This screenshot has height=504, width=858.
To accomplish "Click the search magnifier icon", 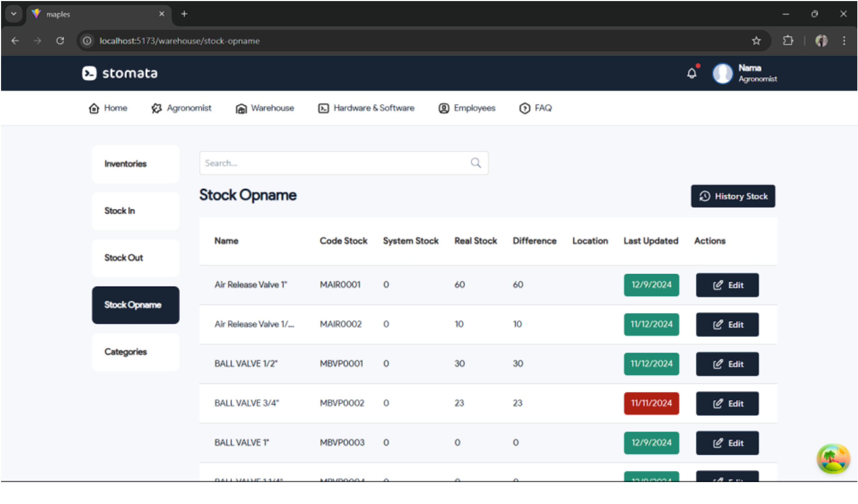I will [475, 163].
